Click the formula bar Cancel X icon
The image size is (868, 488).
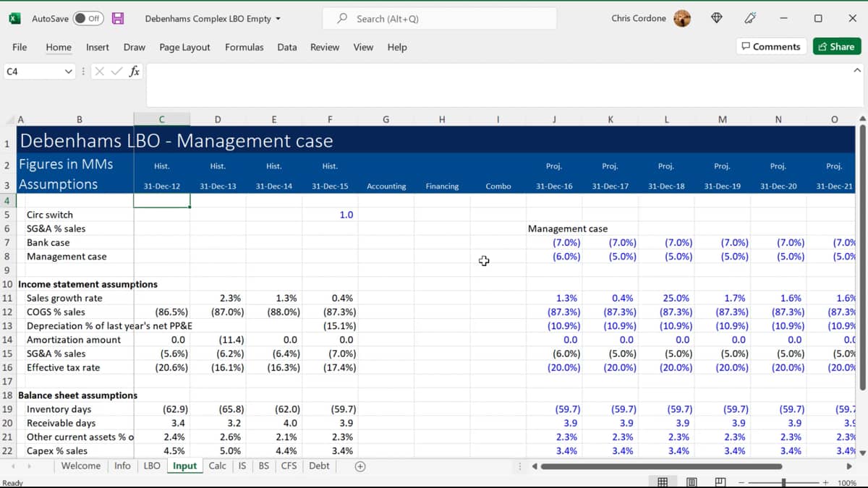pyautogui.click(x=100, y=72)
